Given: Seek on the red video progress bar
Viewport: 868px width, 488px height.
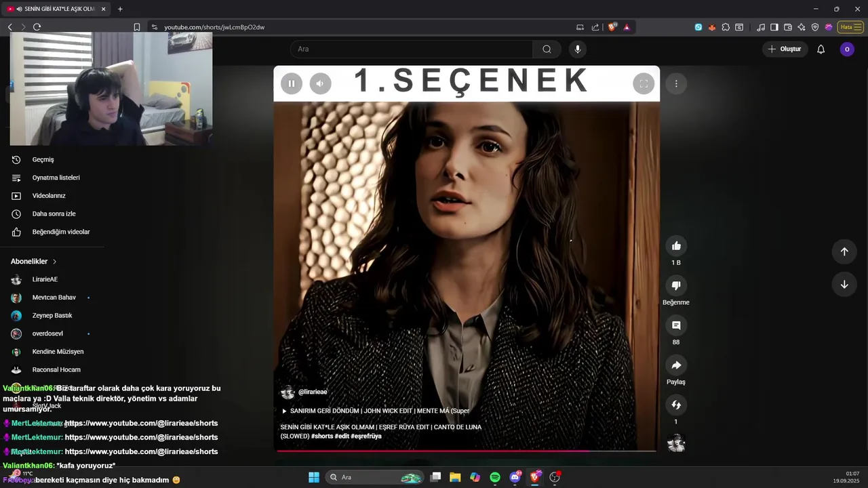Looking at the screenshot, I should tap(467, 450).
